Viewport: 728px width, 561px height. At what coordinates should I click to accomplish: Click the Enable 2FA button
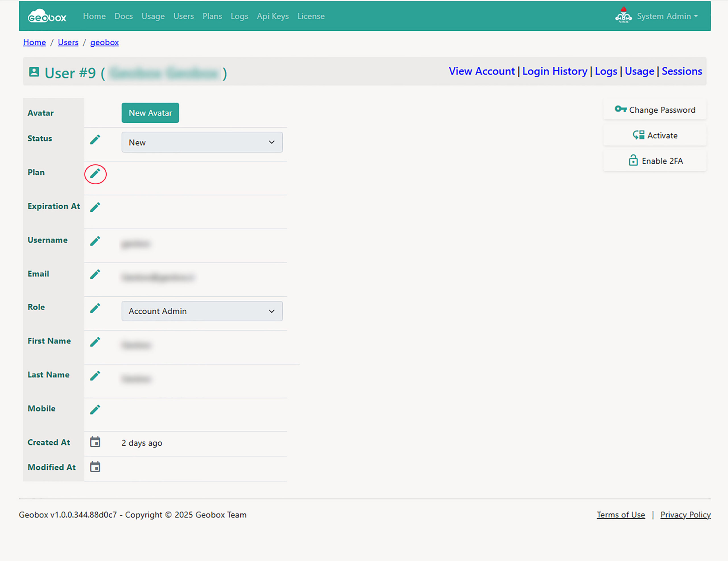655,161
